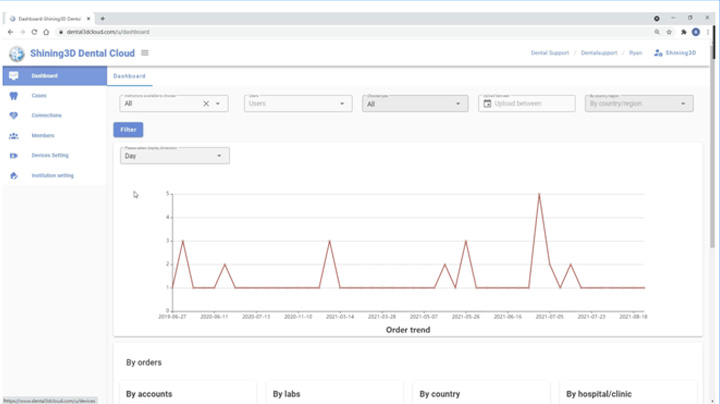Click the Connections heart icon

tap(13, 115)
